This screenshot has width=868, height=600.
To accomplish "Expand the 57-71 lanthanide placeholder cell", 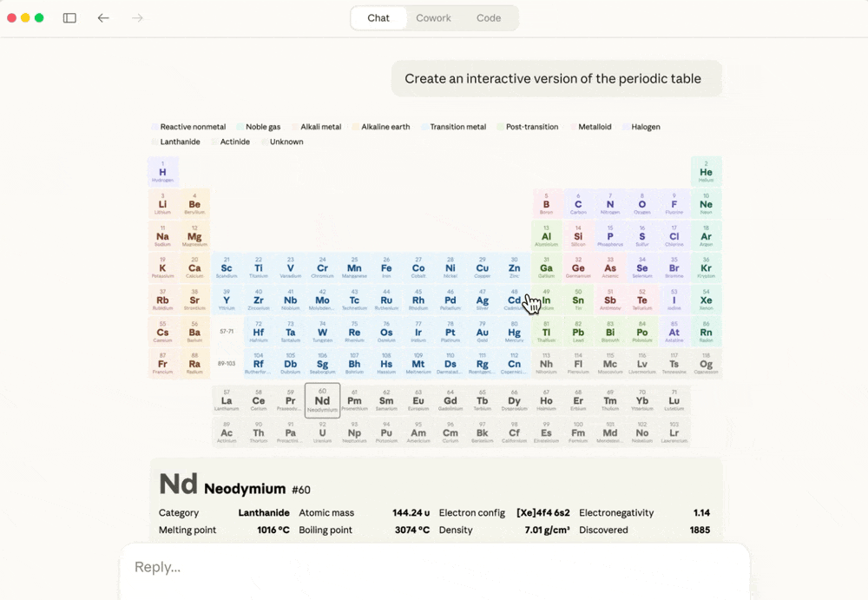I will coord(227,332).
